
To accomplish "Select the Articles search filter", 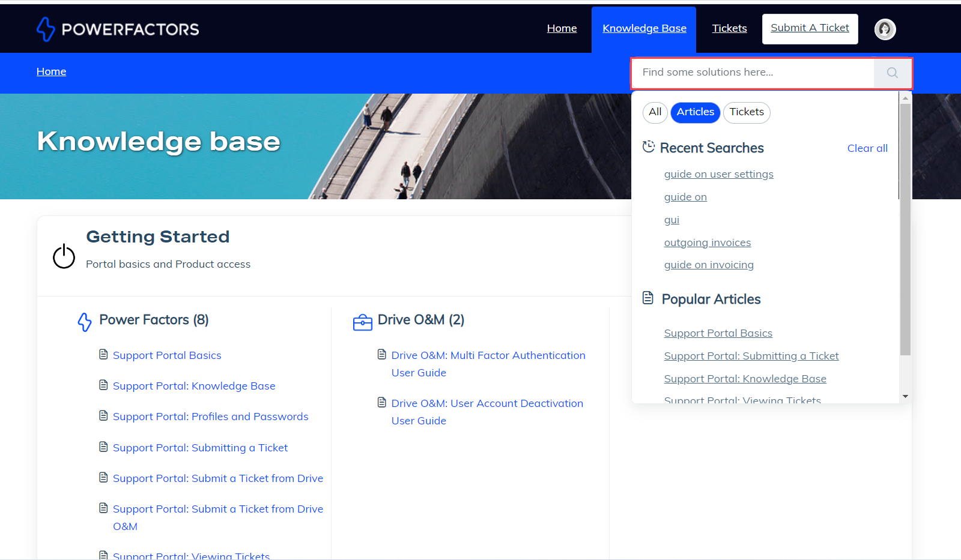I will click(x=696, y=112).
